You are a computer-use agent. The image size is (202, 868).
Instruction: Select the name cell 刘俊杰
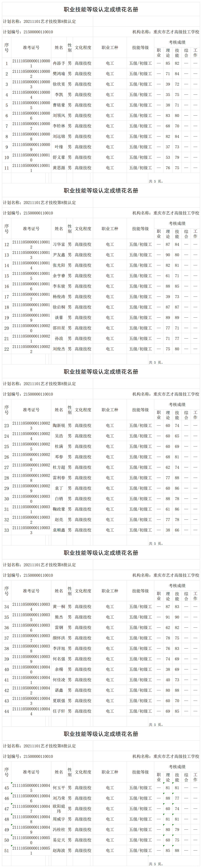[x=59, y=349]
